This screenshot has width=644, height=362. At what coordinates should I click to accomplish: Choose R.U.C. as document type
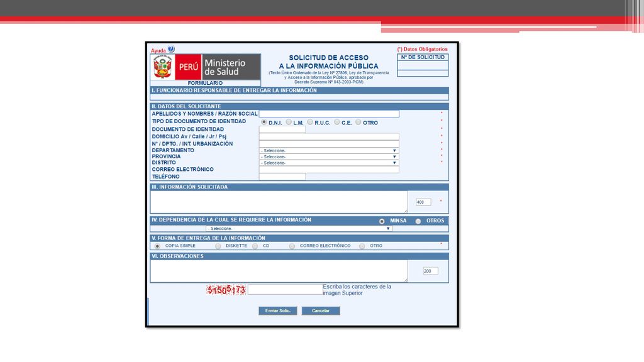click(310, 123)
